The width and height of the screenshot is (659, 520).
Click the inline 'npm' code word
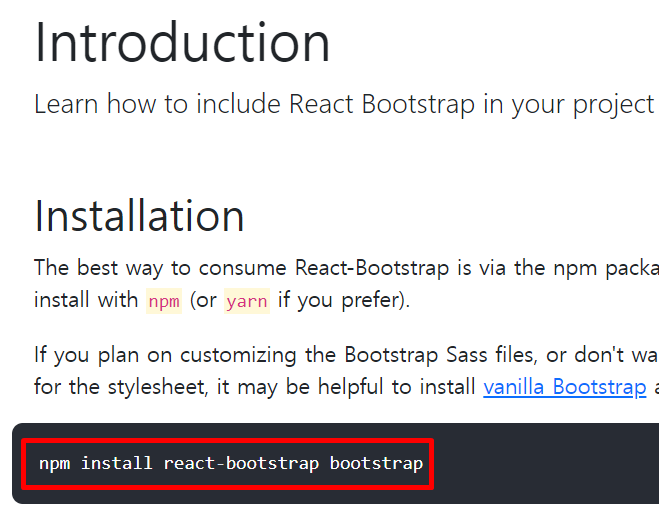[x=164, y=301]
